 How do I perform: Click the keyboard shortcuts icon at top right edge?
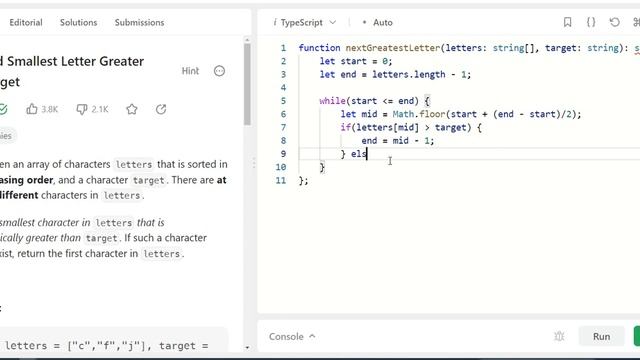click(x=636, y=22)
